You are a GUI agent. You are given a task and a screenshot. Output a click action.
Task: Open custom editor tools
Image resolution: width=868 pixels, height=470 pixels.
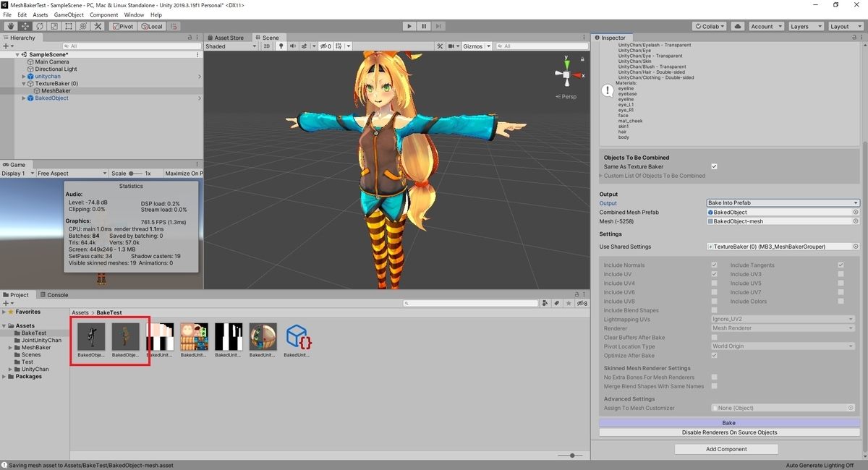click(x=98, y=26)
